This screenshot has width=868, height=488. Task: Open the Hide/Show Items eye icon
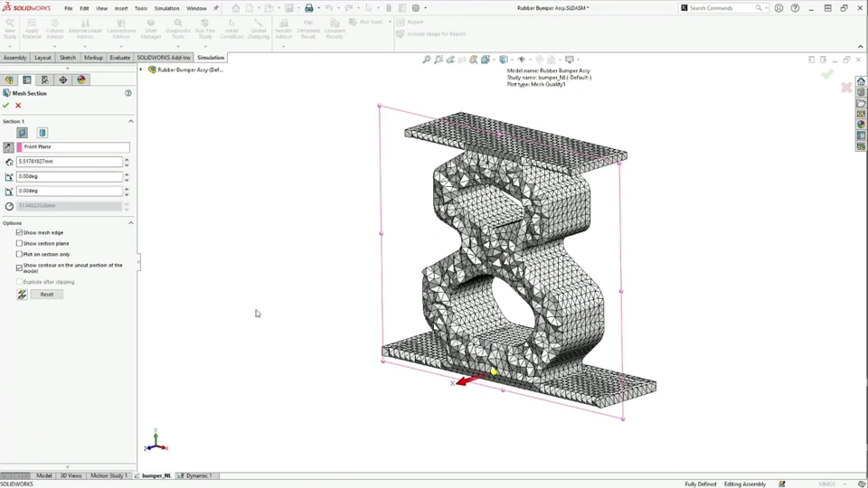click(522, 60)
